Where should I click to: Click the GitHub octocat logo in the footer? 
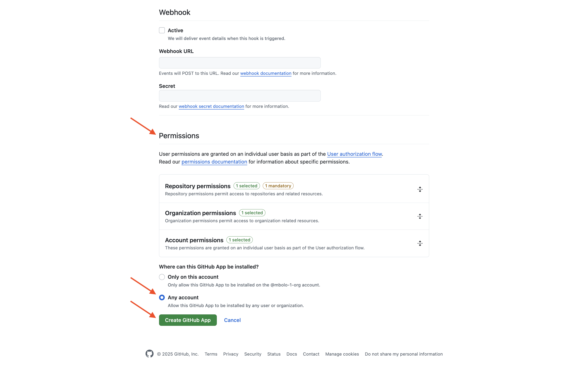pyautogui.click(x=149, y=354)
